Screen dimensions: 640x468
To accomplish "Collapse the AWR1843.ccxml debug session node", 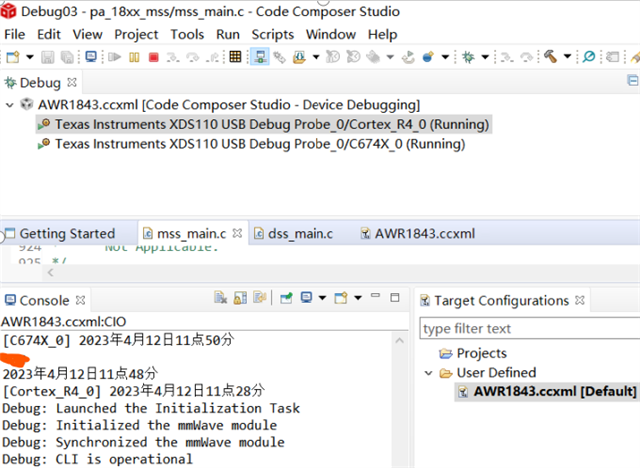I will [10, 105].
